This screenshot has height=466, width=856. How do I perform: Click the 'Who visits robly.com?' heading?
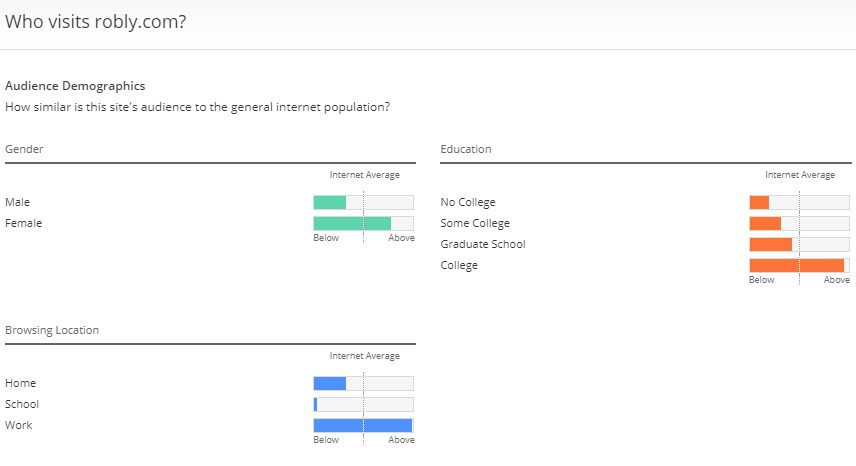click(96, 22)
